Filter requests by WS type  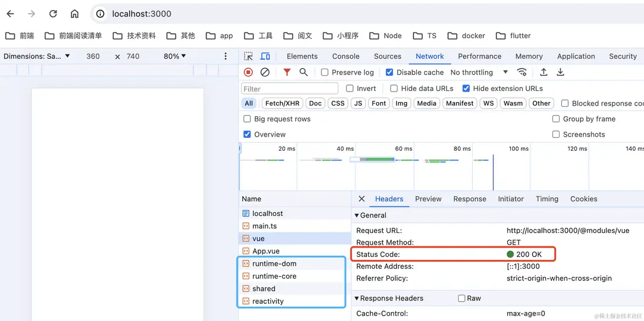click(x=489, y=103)
